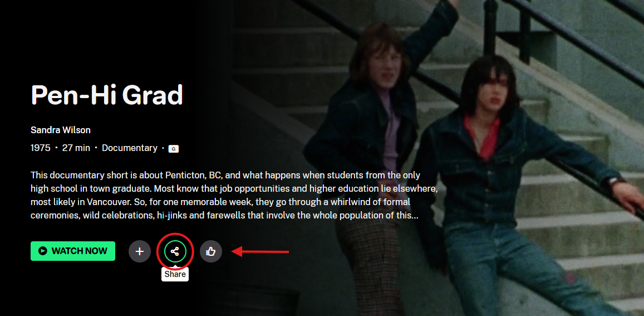
Task: Select the Documentary genre label
Action: coord(129,148)
